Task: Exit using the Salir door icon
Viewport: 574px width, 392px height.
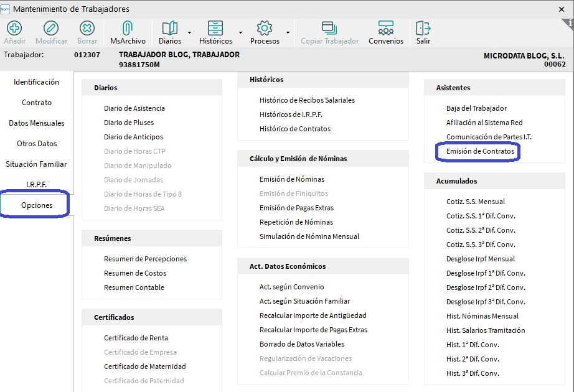Action: pos(423,29)
